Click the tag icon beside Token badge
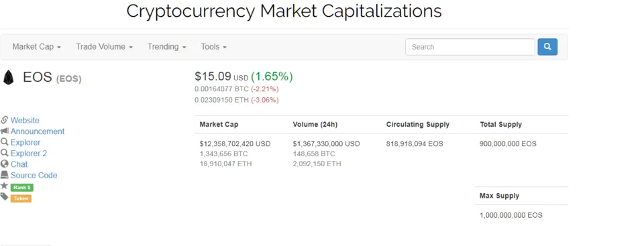The height and width of the screenshot is (246, 644). [5, 197]
